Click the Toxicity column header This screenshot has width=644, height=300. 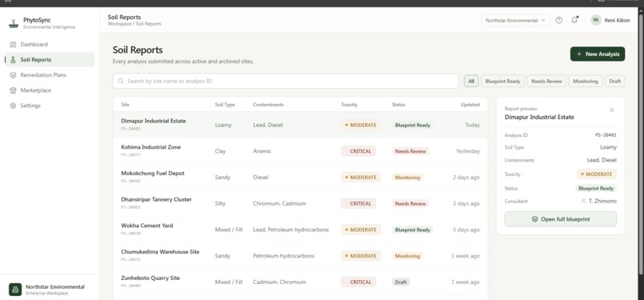[x=349, y=105]
